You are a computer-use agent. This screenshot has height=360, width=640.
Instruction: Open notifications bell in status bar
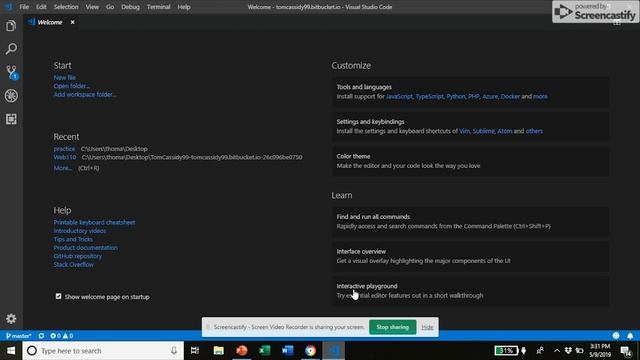630,336
